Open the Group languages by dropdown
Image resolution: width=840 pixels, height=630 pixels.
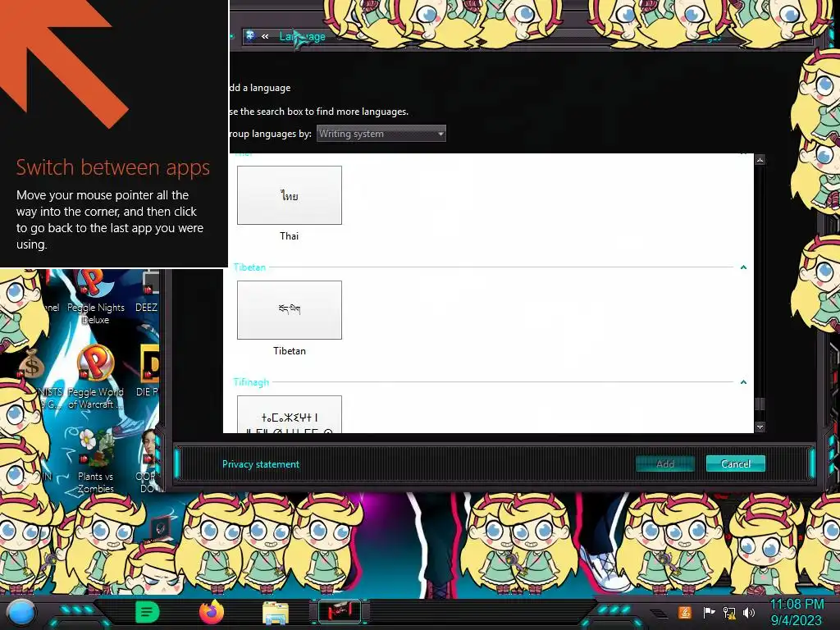[x=381, y=134]
